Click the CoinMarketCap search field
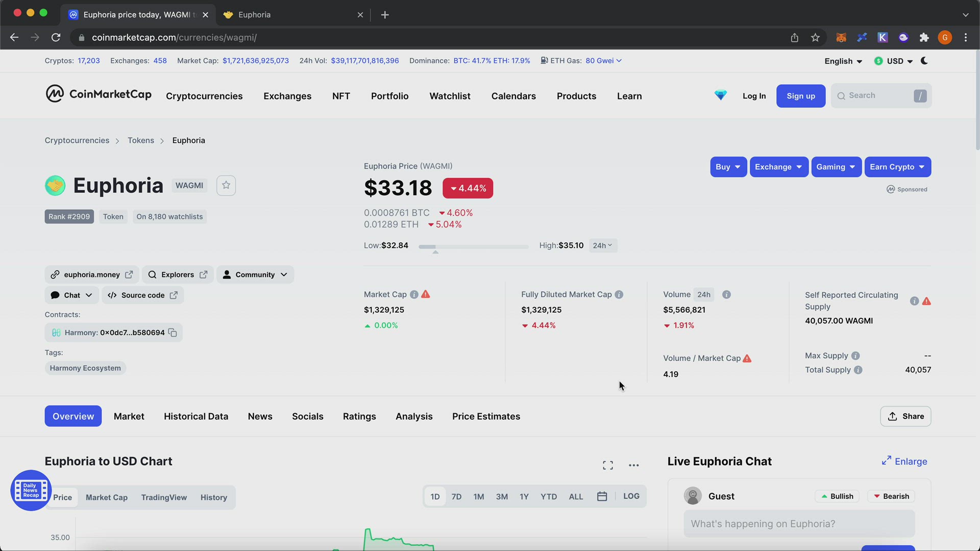The width and height of the screenshot is (980, 551). click(881, 95)
